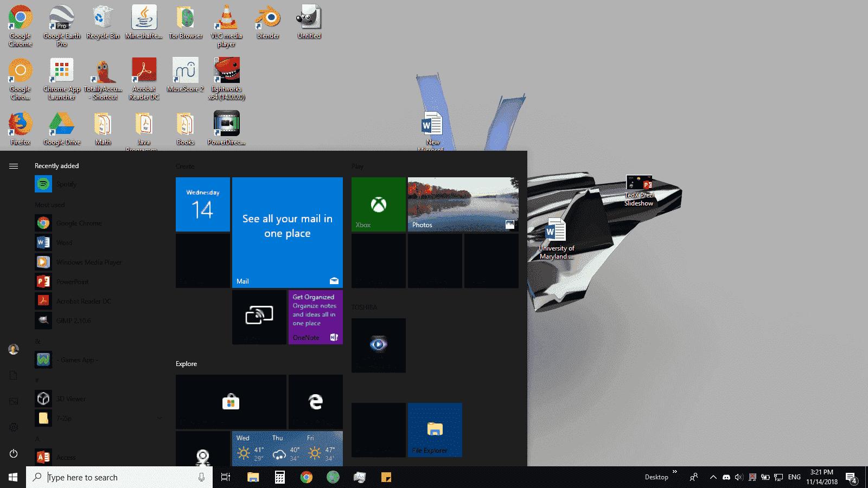Open the Microsoft Store tile

pyautogui.click(x=231, y=402)
